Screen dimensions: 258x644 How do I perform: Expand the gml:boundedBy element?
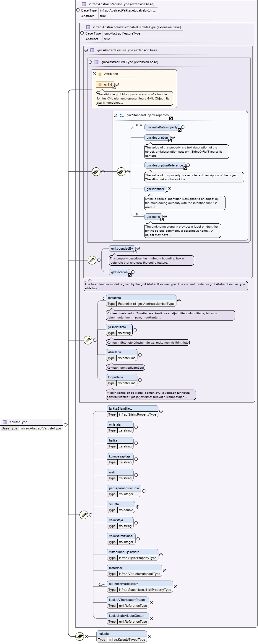coord(138,249)
